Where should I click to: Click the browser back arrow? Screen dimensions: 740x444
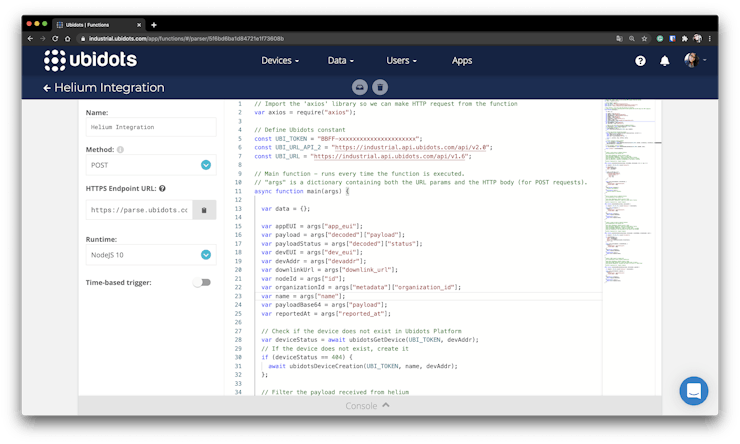coord(30,39)
